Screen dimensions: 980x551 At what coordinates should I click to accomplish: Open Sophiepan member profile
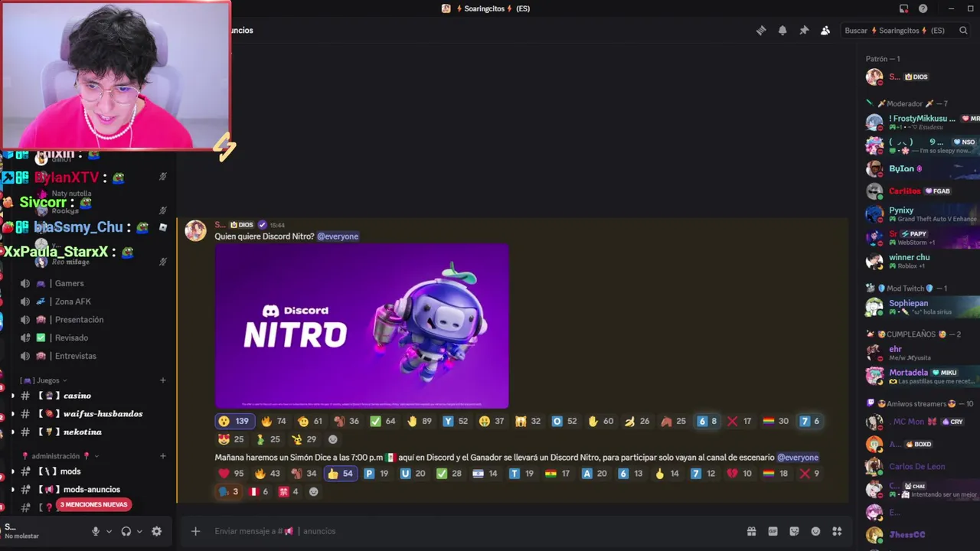coord(922,307)
